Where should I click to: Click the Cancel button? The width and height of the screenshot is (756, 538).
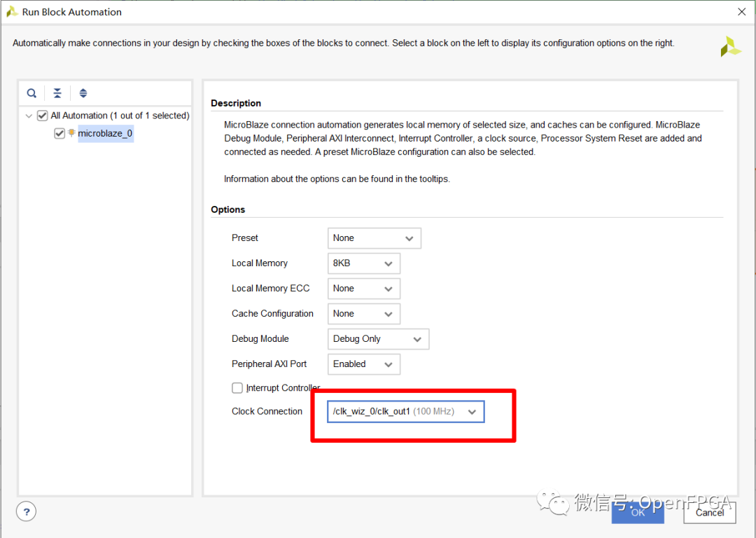(710, 512)
